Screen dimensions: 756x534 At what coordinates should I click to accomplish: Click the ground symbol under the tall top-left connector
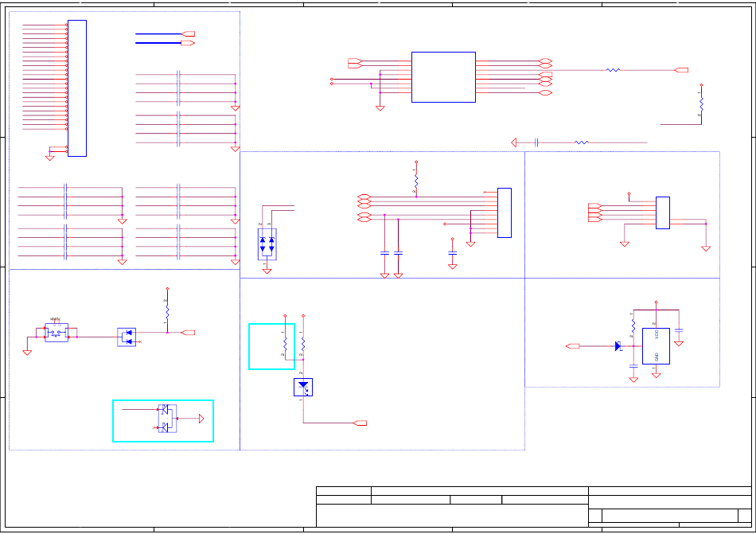49,158
